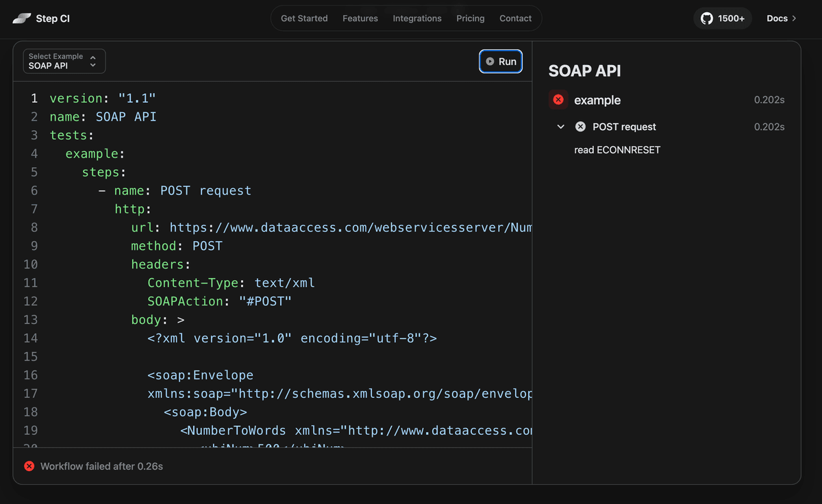
Task: Open the Select Example dropdown
Action: tap(64, 61)
